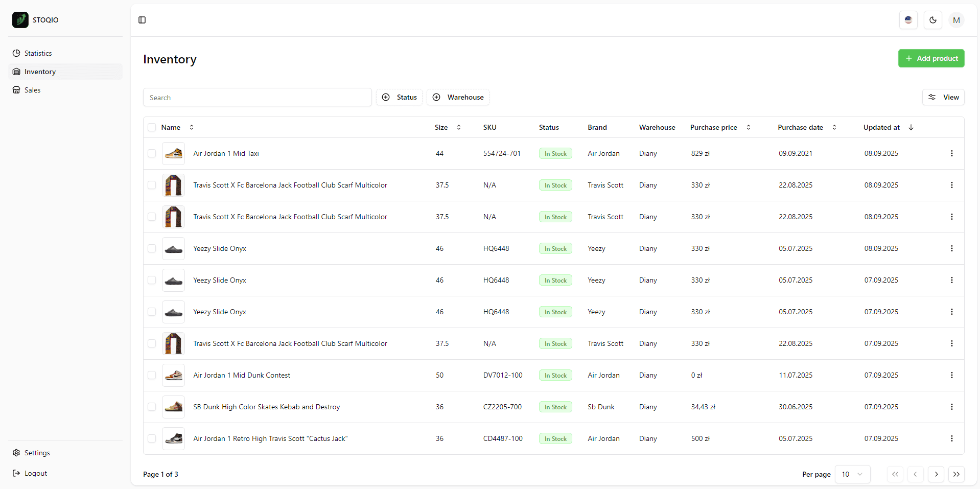Image resolution: width=980 pixels, height=489 pixels.
Task: Select Sales in the sidebar navigation
Action: (32, 90)
